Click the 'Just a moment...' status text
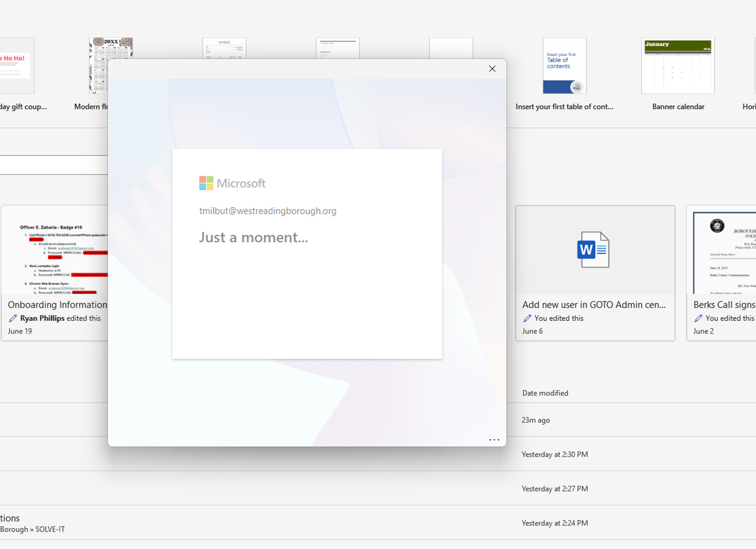The width and height of the screenshot is (756, 549). [254, 237]
